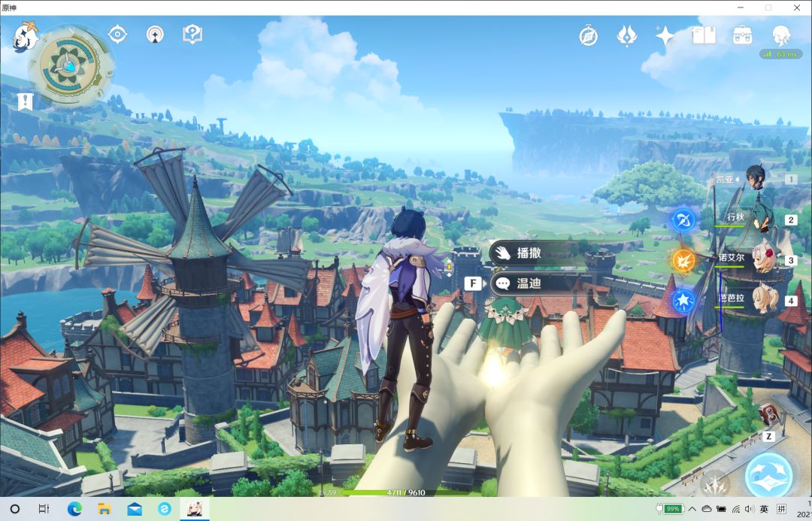Open the Battle Pass winged icon
Screen dimensions: 812x521
point(626,36)
